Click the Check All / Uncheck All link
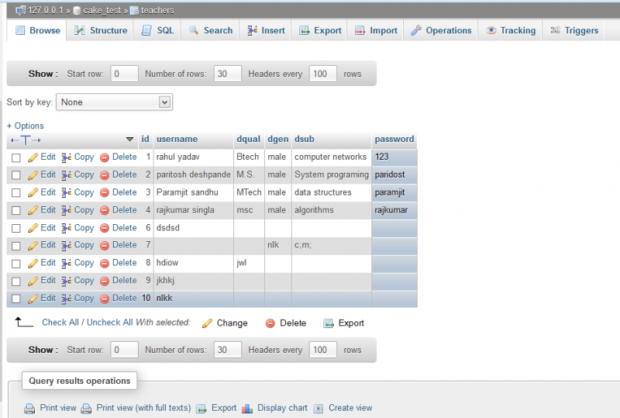Screen dimensions: 620x418 pyautogui.click(x=88, y=323)
